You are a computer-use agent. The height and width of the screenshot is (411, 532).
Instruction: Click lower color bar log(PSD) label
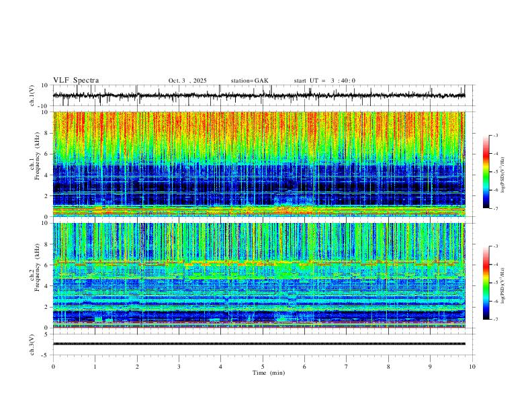pos(503,286)
